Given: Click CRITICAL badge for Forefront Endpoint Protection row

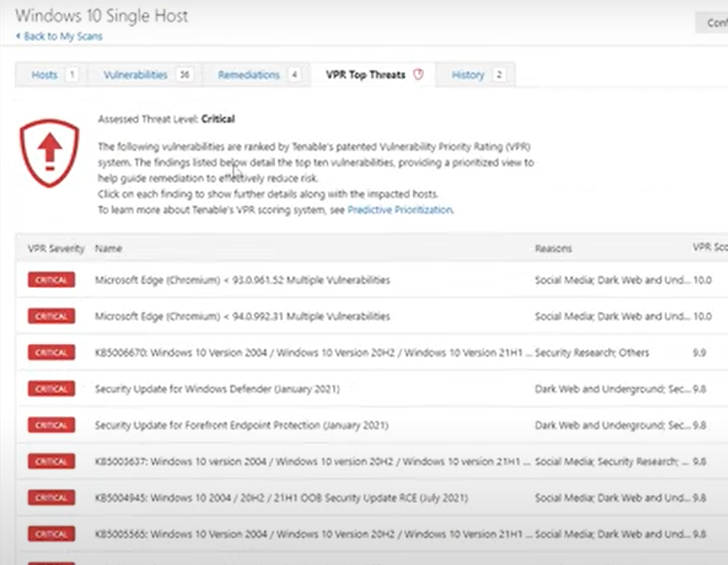Looking at the screenshot, I should [51, 425].
